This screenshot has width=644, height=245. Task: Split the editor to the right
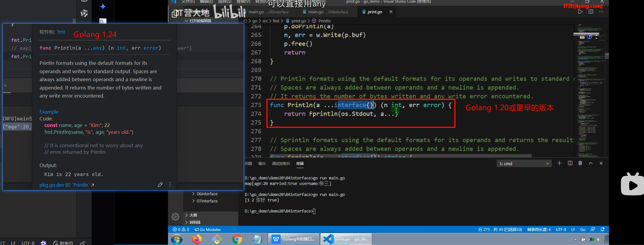tap(591, 12)
